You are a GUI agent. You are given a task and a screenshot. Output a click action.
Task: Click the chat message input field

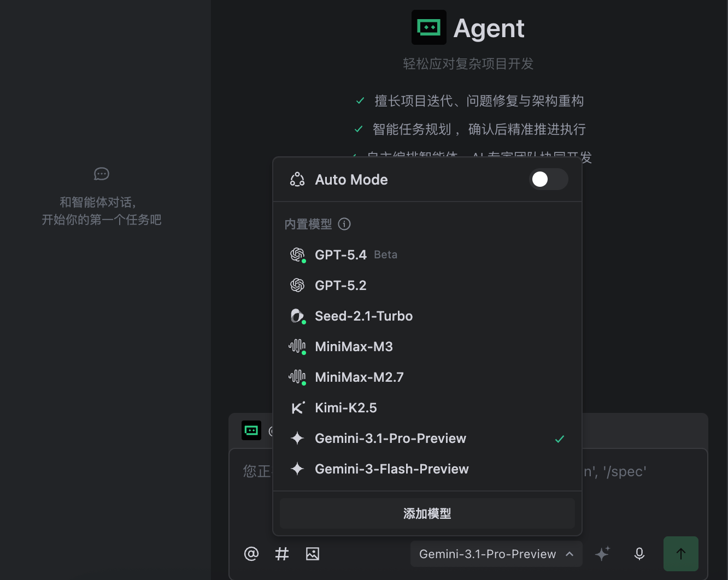click(468, 492)
